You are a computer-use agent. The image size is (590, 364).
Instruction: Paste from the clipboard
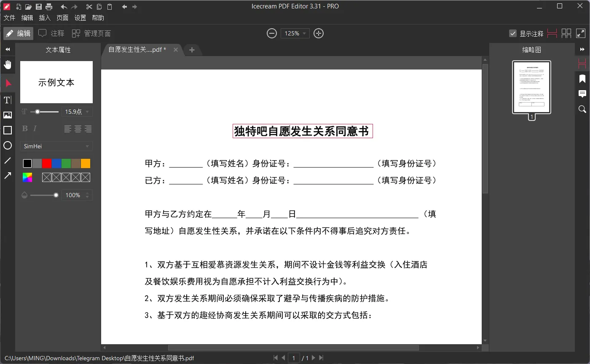click(x=110, y=6)
